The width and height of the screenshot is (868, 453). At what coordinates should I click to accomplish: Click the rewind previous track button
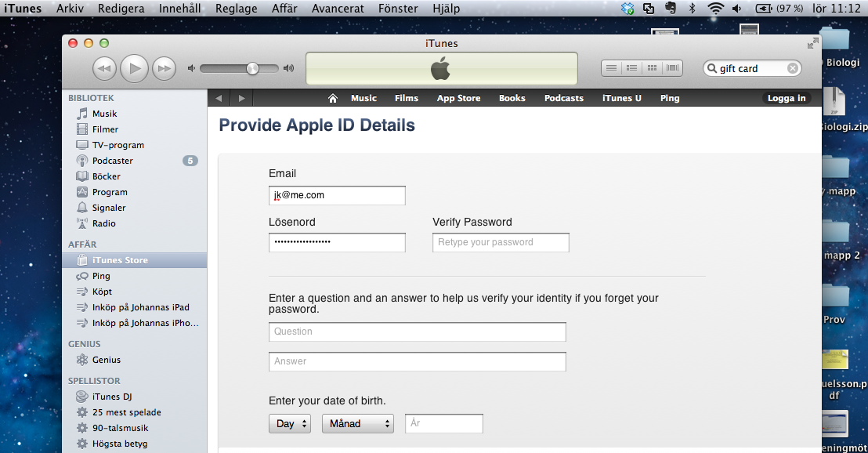coord(104,69)
